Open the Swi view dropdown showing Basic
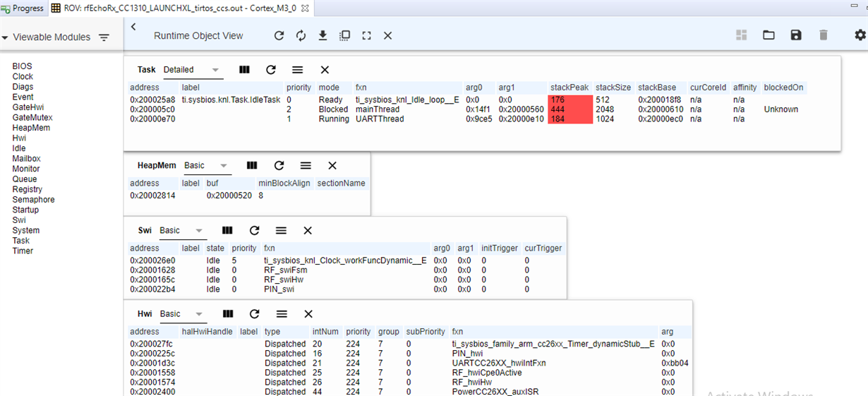This screenshot has height=396, width=868. tap(182, 230)
